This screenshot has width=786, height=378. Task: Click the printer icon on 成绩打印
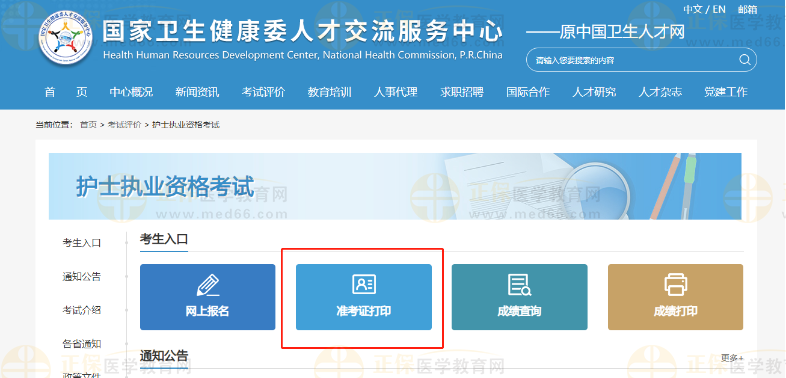[675, 284]
